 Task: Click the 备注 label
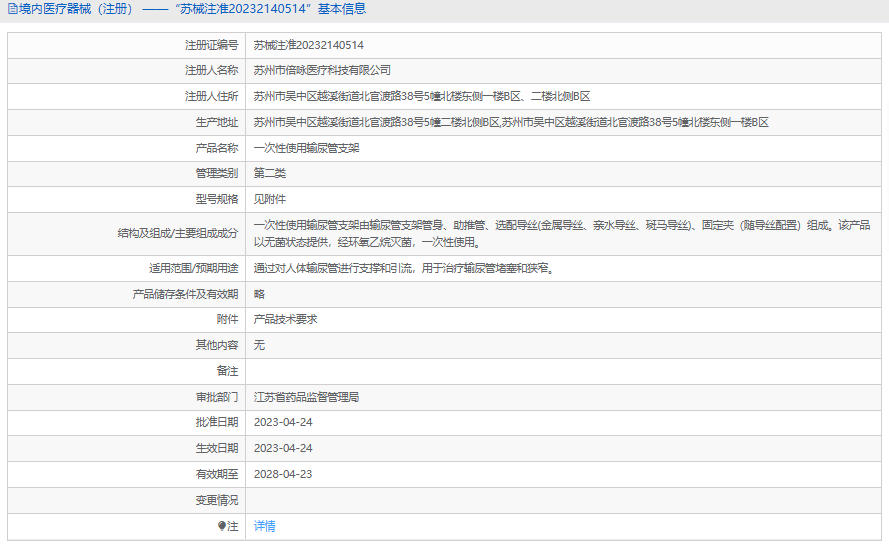[x=227, y=371]
